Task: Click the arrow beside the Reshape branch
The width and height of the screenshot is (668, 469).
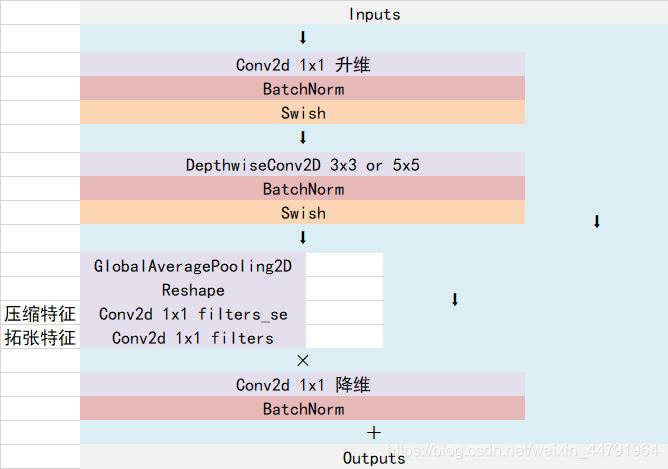Action: coord(455,299)
